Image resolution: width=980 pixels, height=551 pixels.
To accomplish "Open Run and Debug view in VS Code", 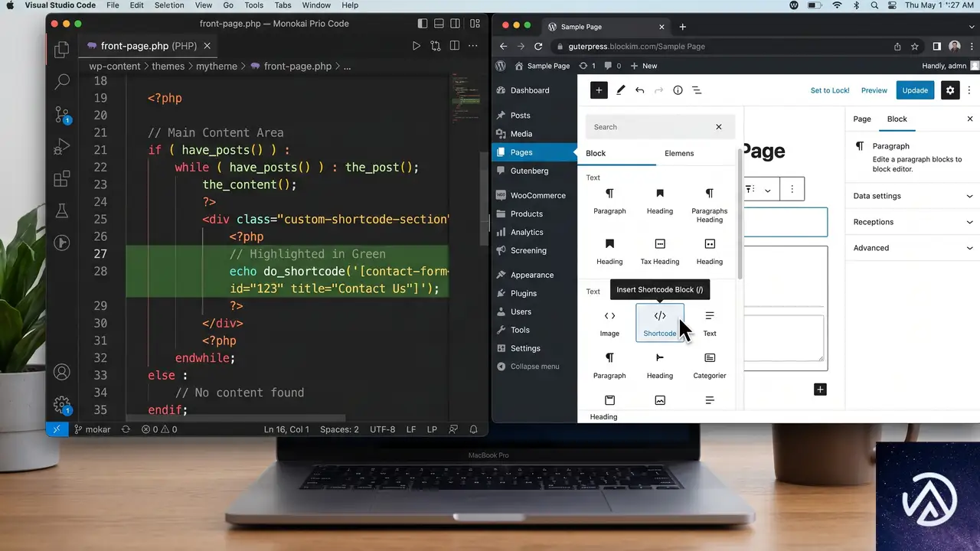I will click(x=62, y=146).
